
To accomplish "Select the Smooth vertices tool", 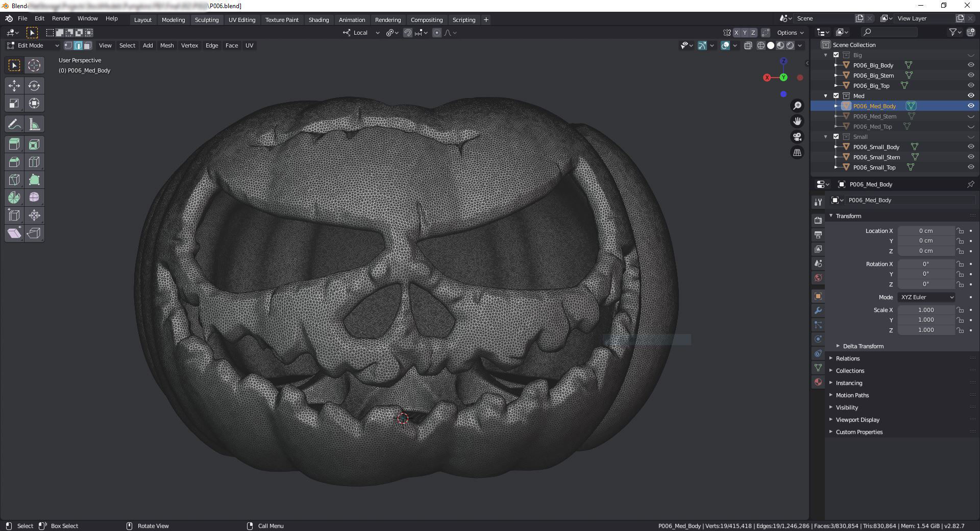I will click(x=34, y=198).
